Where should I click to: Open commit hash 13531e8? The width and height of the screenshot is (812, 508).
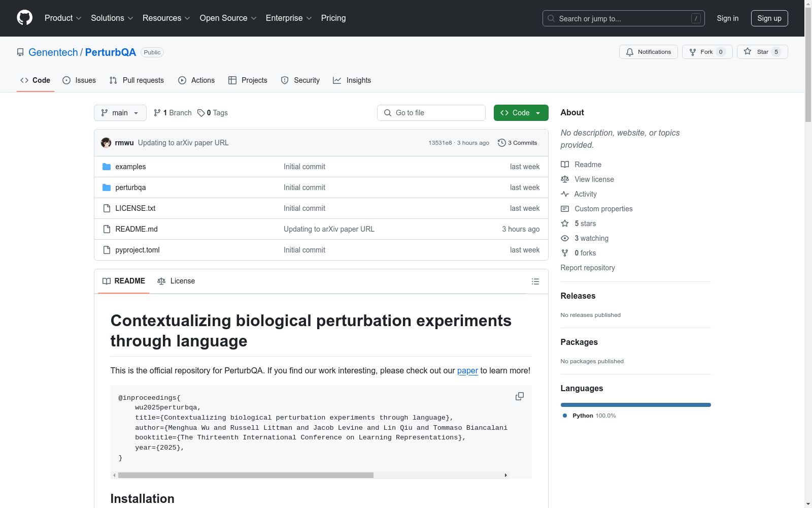tap(440, 143)
